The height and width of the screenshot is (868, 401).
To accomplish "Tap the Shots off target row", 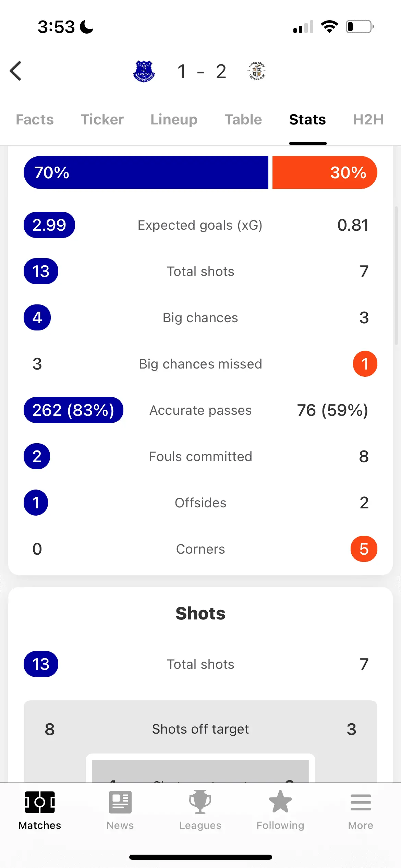I will 200,729.
